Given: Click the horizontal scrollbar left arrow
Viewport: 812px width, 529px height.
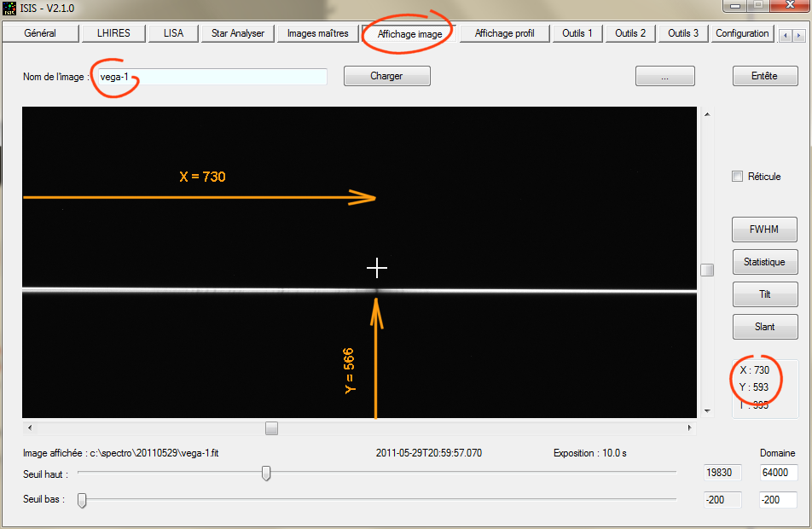Looking at the screenshot, I should [x=30, y=427].
